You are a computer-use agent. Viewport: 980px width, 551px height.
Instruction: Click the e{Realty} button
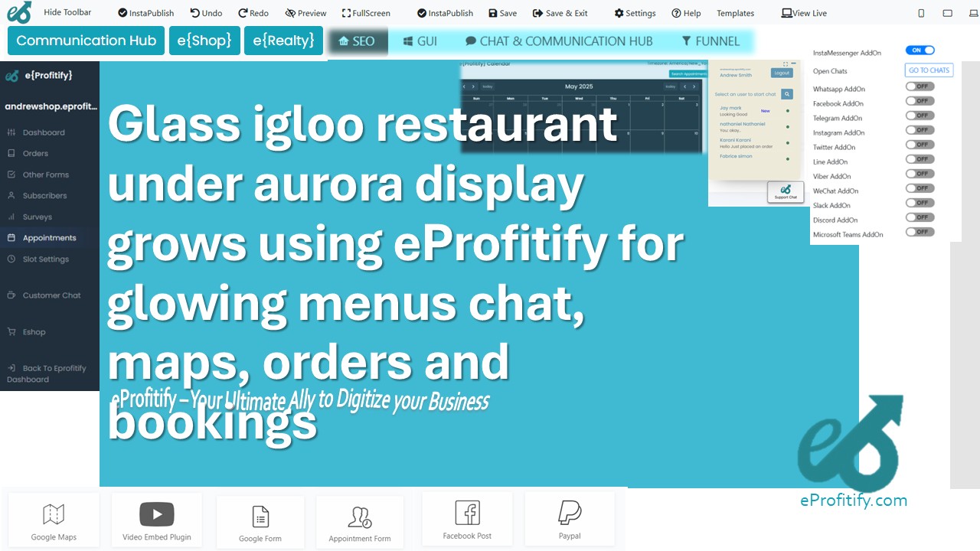pos(283,41)
